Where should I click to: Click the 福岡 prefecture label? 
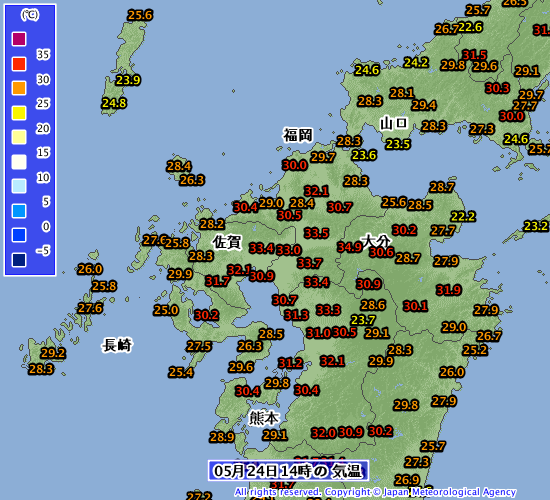pyautogui.click(x=298, y=135)
